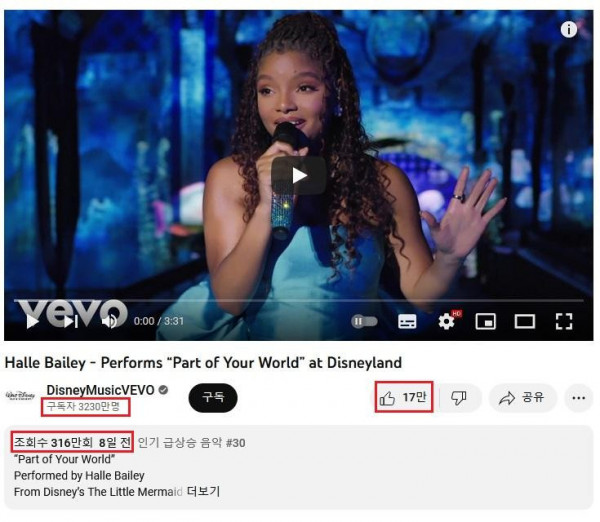Turn on subtitles with captions icon
This screenshot has width=600, height=522.
pyautogui.click(x=407, y=321)
